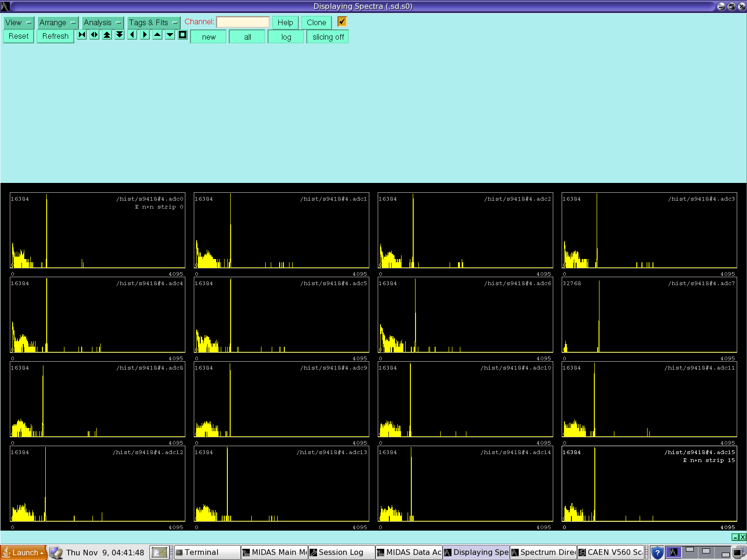Click the vertical expand double-up arrow icon
Viewport: 747px width, 560px height.
tap(107, 35)
